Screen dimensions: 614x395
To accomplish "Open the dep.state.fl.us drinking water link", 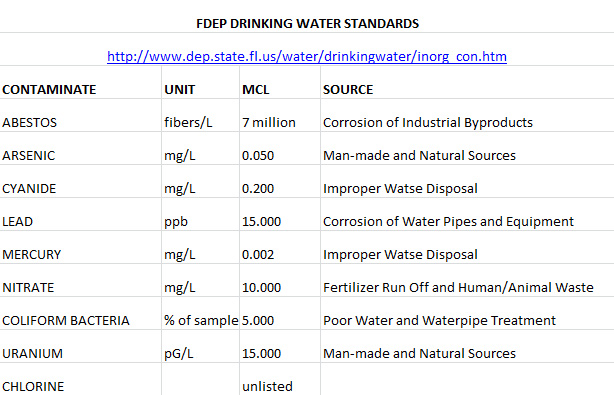I will tap(307, 56).
